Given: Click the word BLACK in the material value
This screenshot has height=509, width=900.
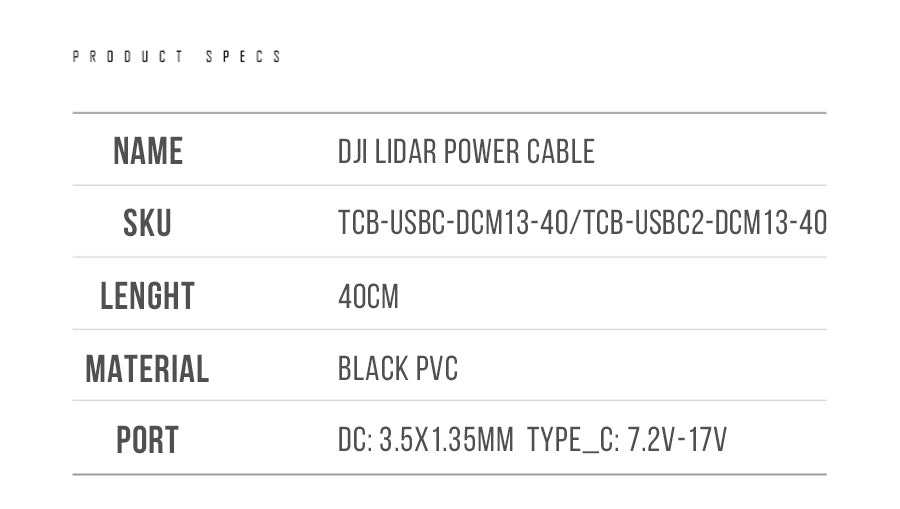Looking at the screenshot, I should tap(368, 369).
